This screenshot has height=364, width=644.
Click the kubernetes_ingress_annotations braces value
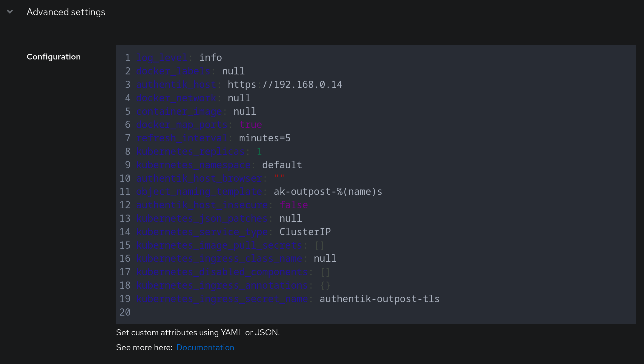(325, 285)
